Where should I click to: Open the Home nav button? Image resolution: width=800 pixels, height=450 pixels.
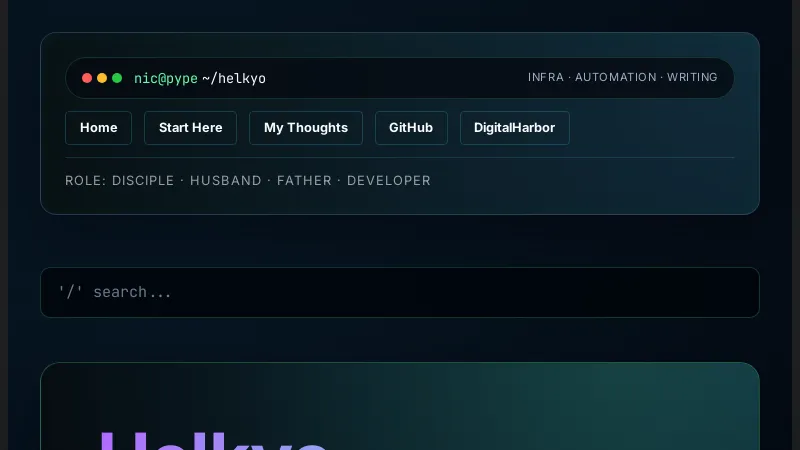click(x=98, y=128)
